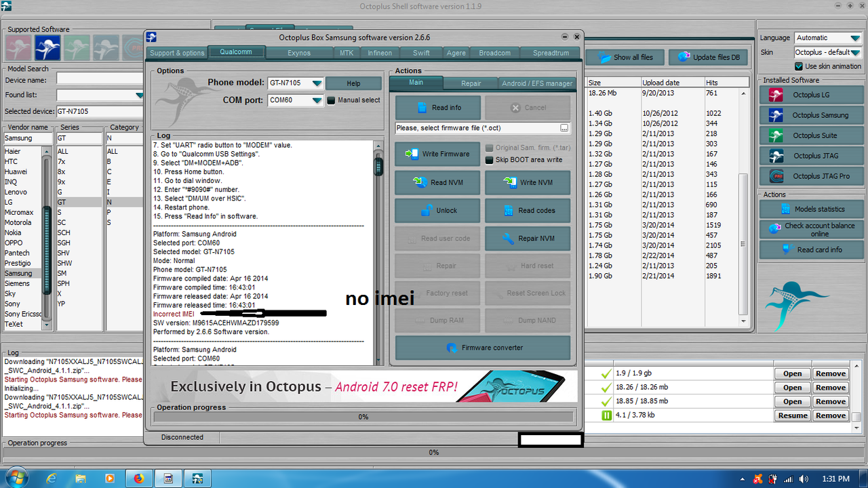868x488 pixels.
Task: Browse for firmware file with the ellipsis button
Action: (x=564, y=128)
